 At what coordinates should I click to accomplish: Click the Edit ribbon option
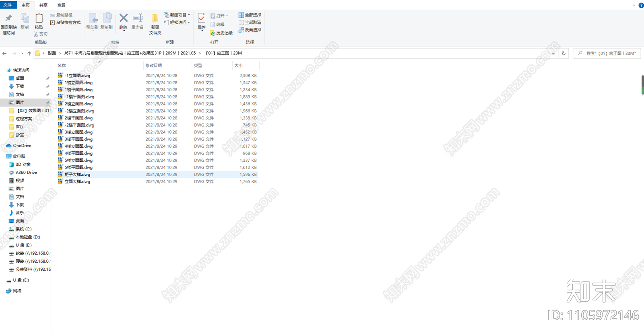(217, 25)
